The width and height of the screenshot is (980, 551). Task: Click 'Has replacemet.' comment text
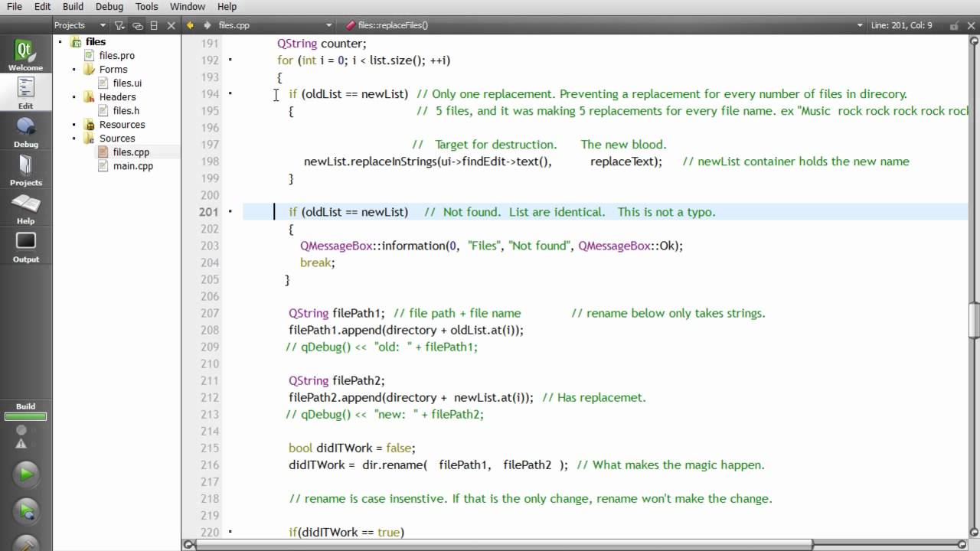click(x=594, y=397)
